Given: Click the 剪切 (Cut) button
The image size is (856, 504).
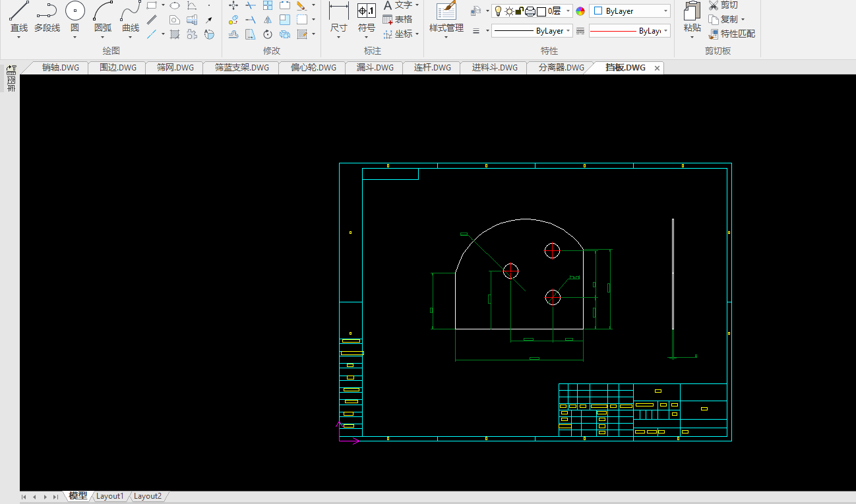Looking at the screenshot, I should (723, 5).
